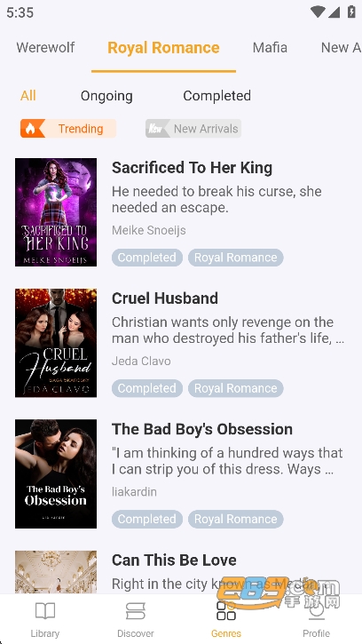The height and width of the screenshot is (644, 362).
Task: Tap the Trending flame icon
Action: (32, 129)
